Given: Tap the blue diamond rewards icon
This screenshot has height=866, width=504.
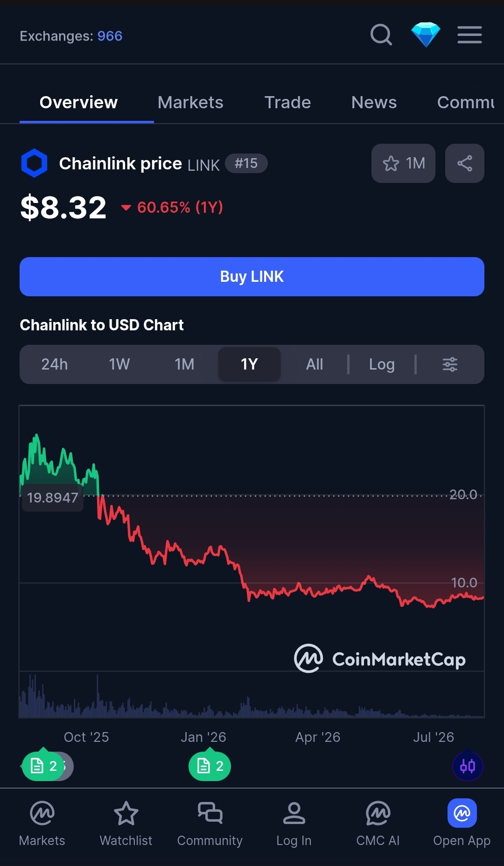Looking at the screenshot, I should (426, 35).
